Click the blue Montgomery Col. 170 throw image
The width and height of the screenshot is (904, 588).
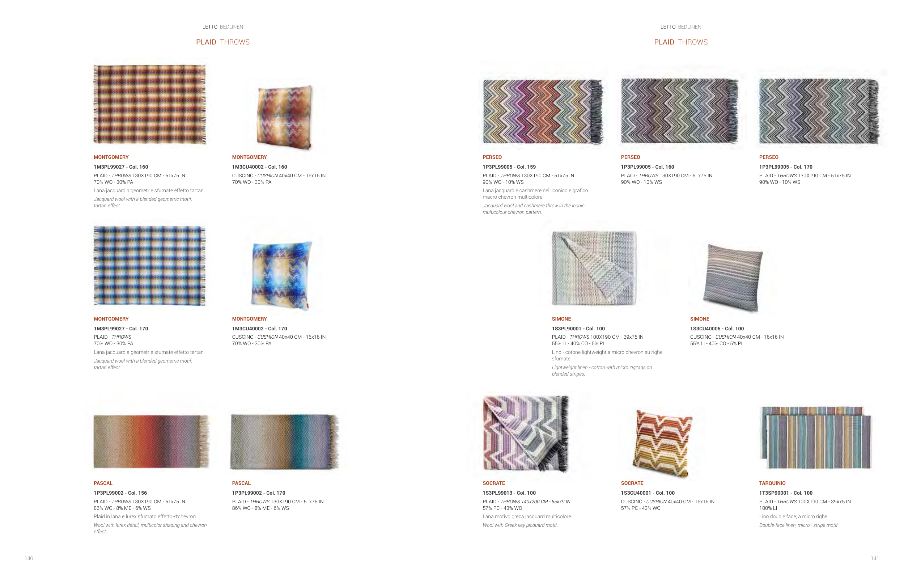coord(150,266)
